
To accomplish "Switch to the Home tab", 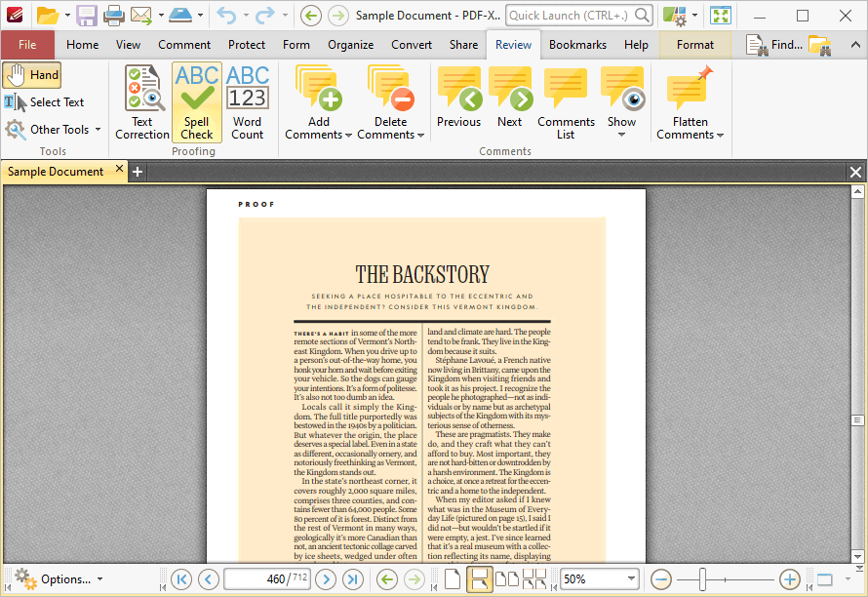I will point(83,45).
